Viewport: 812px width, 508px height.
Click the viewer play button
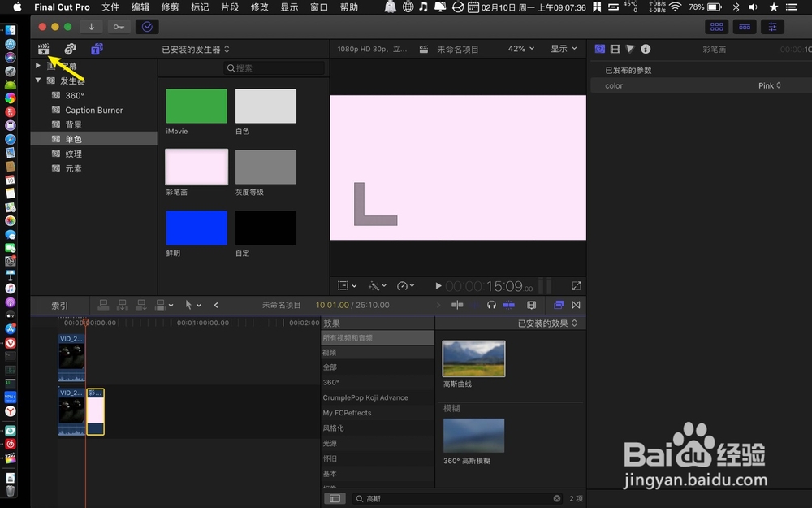point(438,285)
